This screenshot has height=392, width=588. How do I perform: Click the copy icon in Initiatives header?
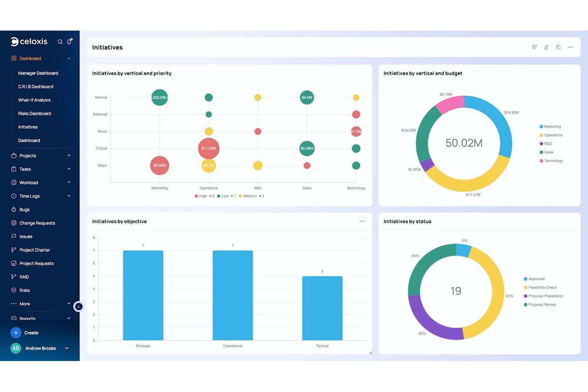(x=558, y=47)
